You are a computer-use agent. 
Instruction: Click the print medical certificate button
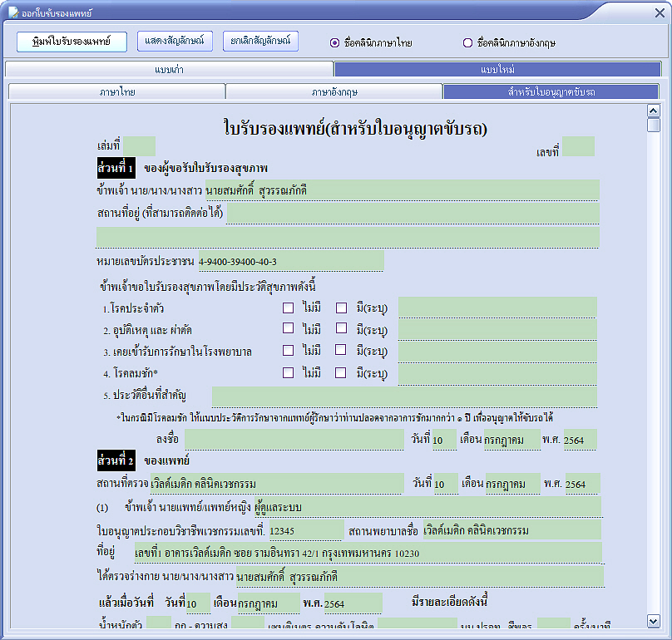pos(72,42)
